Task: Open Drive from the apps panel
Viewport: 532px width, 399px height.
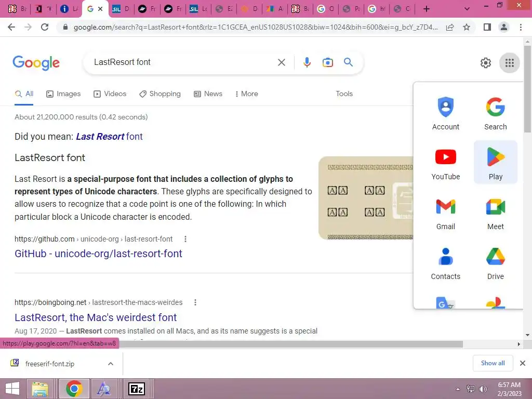Action: (495, 263)
